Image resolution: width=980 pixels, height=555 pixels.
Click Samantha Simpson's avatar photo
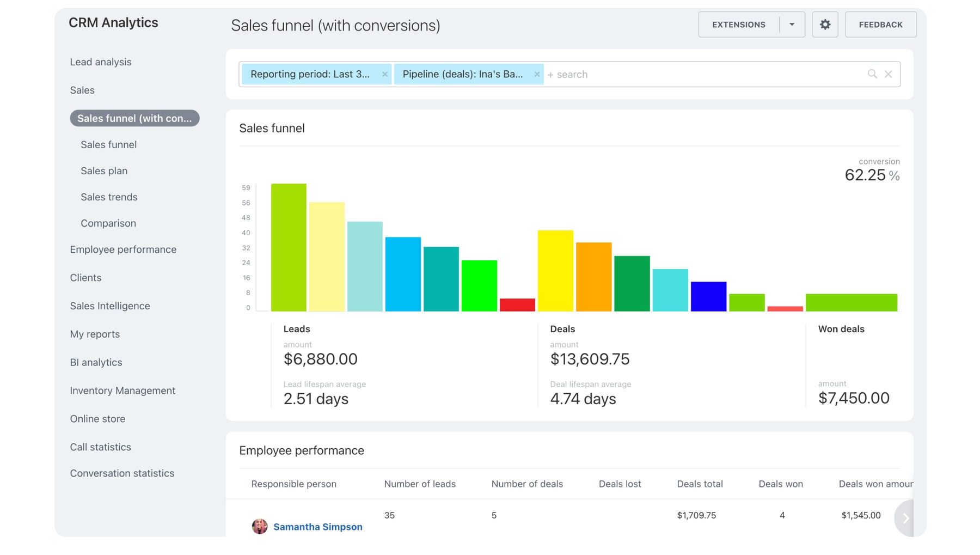[260, 526]
